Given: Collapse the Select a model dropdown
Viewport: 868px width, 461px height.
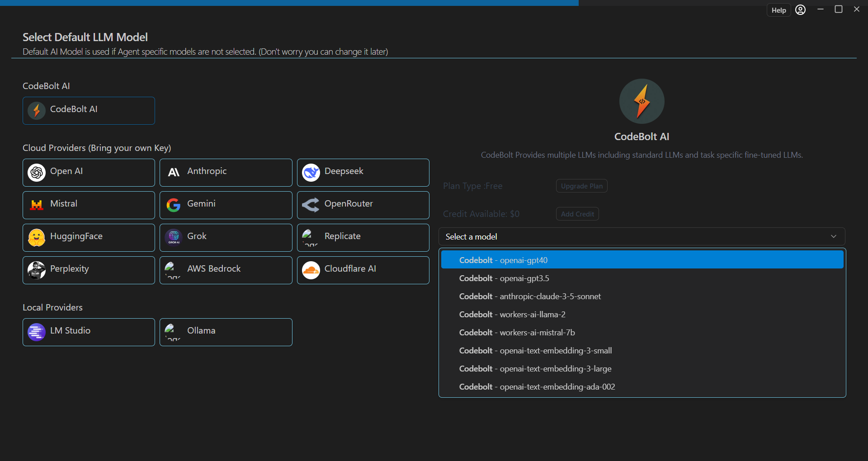Looking at the screenshot, I should [642, 236].
